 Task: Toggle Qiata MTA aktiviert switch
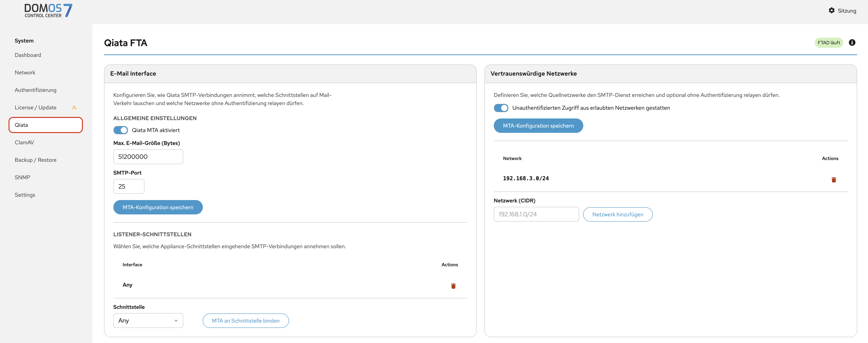121,130
